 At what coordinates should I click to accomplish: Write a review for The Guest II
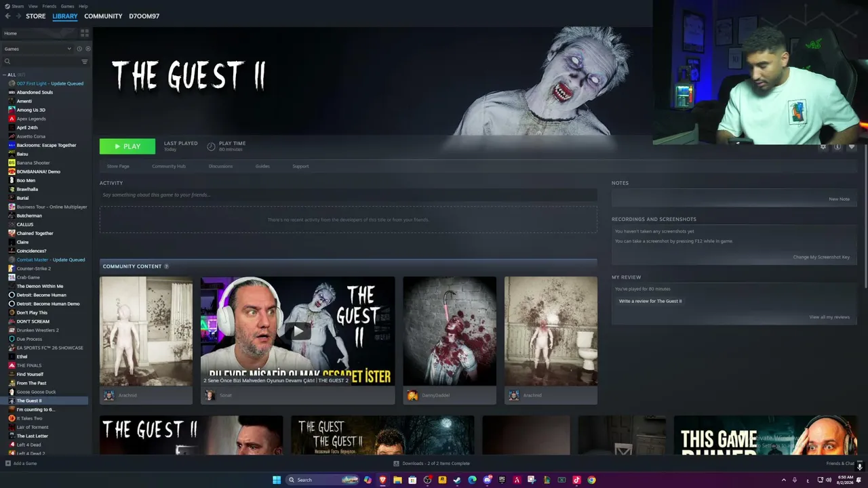[650, 301]
